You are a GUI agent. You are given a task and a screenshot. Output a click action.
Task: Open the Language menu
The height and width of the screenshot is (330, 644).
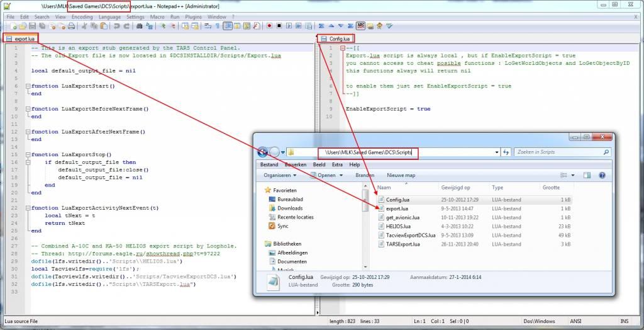tap(109, 17)
